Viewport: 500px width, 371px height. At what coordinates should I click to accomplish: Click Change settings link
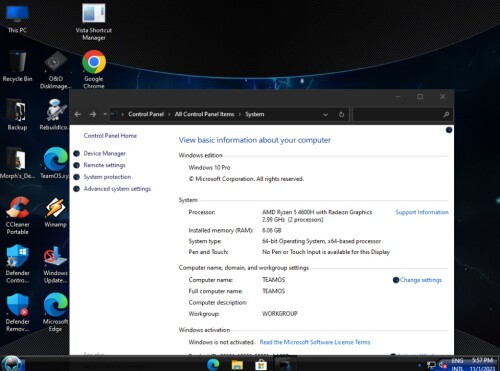(421, 280)
